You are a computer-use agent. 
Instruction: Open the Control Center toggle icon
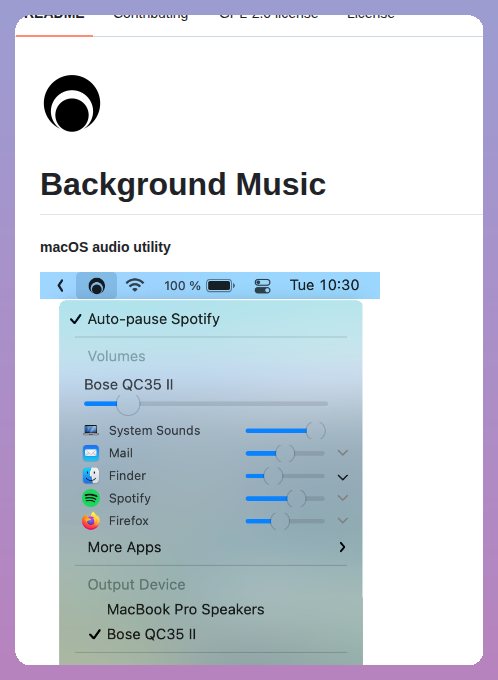(262, 286)
